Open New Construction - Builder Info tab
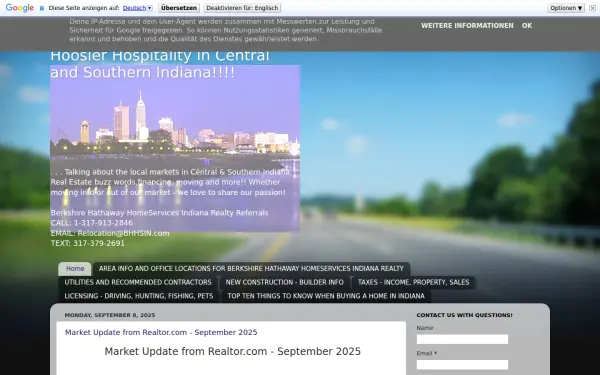600x375 pixels. [284, 282]
